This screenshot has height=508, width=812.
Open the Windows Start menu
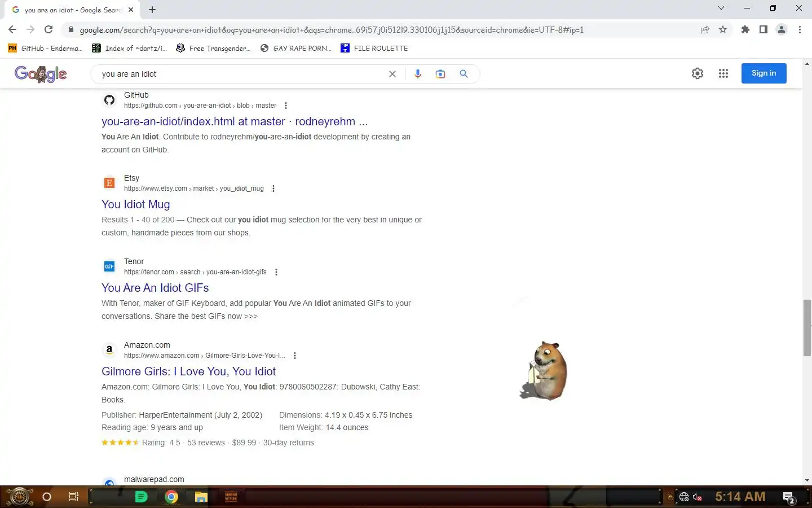tap(19, 497)
